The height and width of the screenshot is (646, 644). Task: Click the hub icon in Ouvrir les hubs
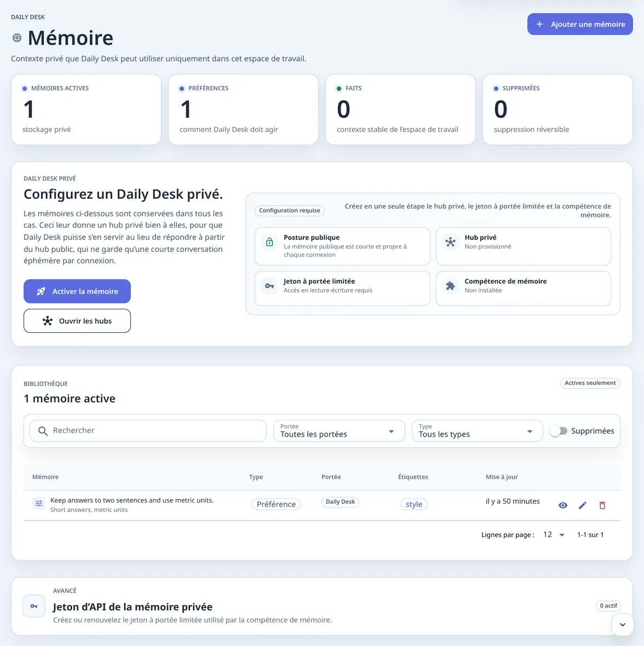[x=48, y=321]
